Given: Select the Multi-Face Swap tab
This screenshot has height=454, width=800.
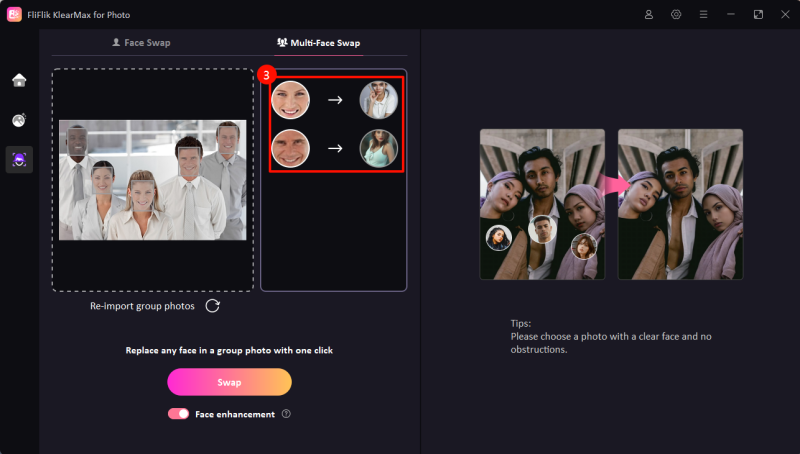Looking at the screenshot, I should (x=318, y=43).
